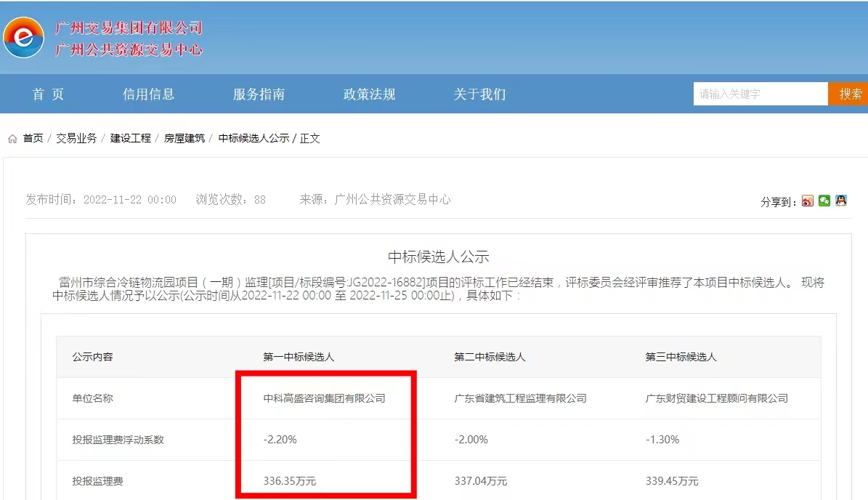
Task: Select 广东省建筑工程监理有限公司 cell
Action: (520, 398)
